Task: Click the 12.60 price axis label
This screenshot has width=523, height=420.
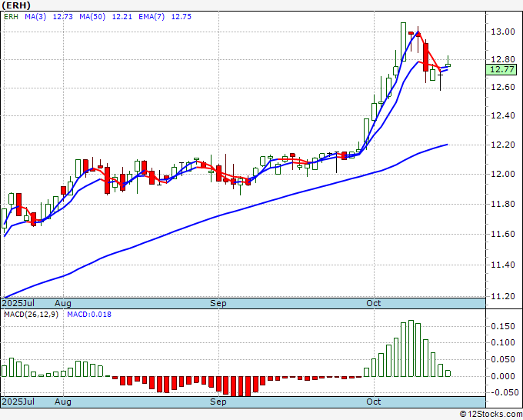Action: [x=503, y=88]
